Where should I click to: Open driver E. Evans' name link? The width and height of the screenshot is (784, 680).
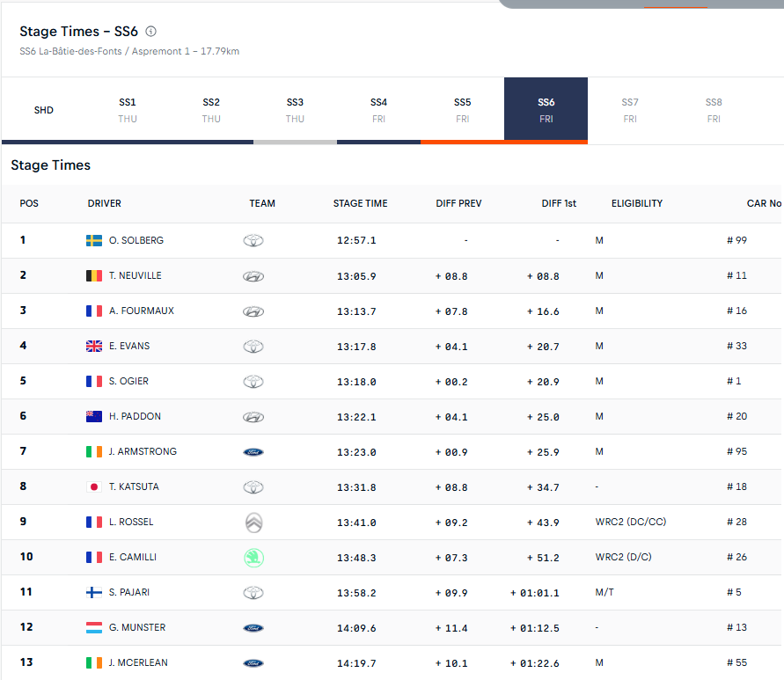click(129, 346)
